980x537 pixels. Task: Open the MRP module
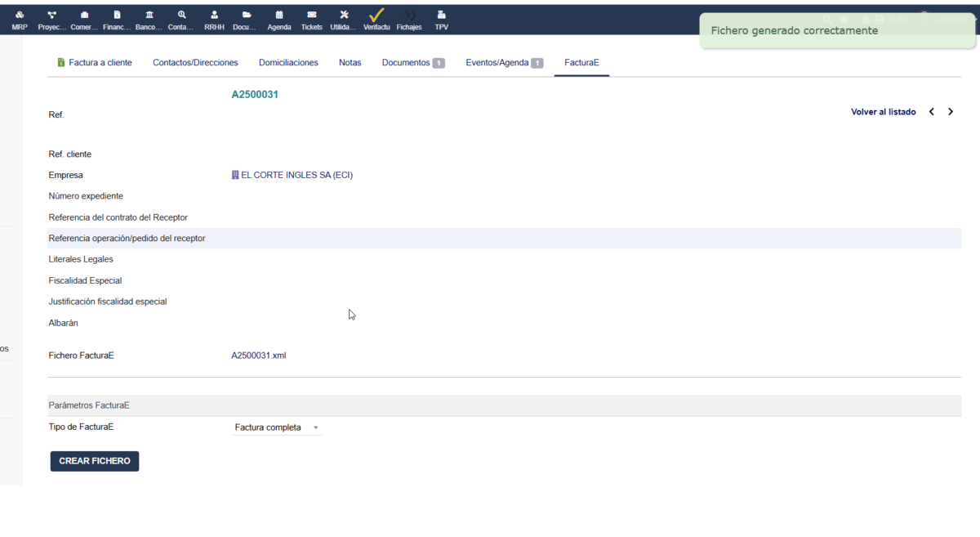click(20, 20)
